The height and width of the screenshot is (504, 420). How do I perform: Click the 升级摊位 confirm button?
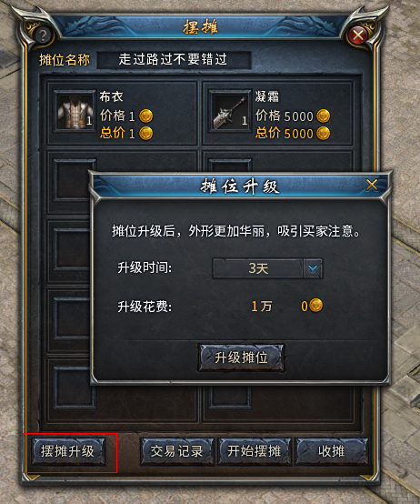pyautogui.click(x=241, y=358)
